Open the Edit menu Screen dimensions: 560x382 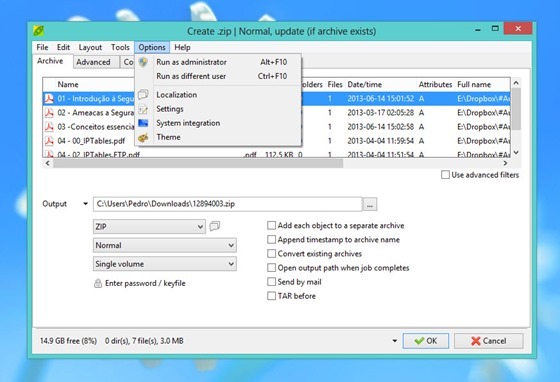point(63,47)
